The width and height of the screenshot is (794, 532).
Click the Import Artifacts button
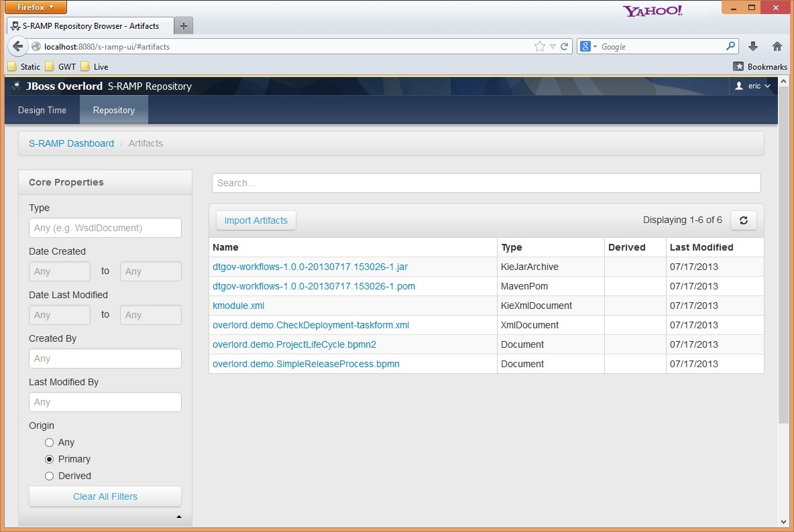coord(256,220)
